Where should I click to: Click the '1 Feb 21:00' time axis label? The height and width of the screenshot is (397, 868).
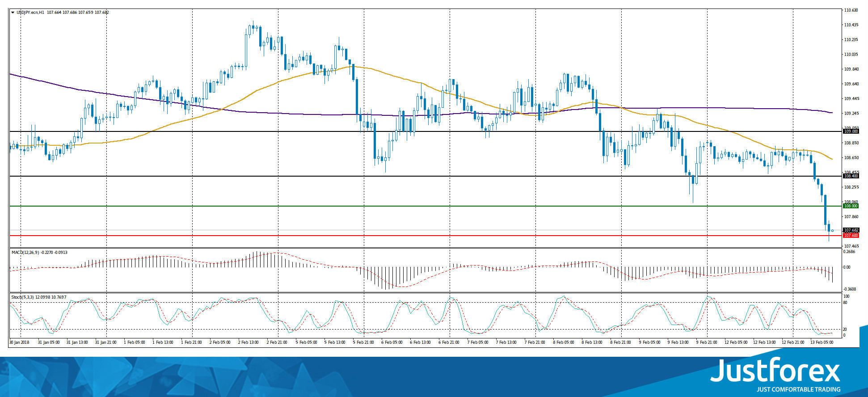click(192, 342)
